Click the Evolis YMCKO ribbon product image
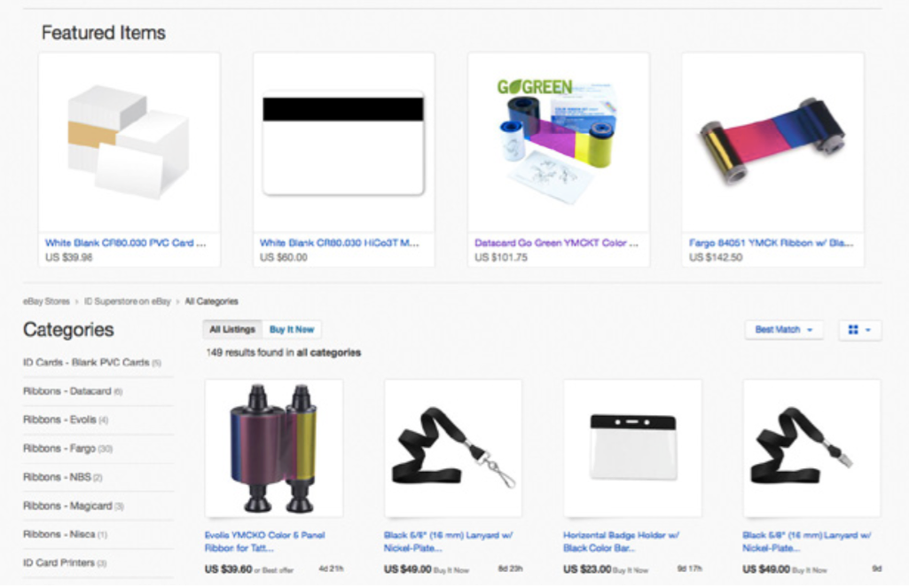Image resolution: width=909 pixels, height=588 pixels. click(x=274, y=448)
